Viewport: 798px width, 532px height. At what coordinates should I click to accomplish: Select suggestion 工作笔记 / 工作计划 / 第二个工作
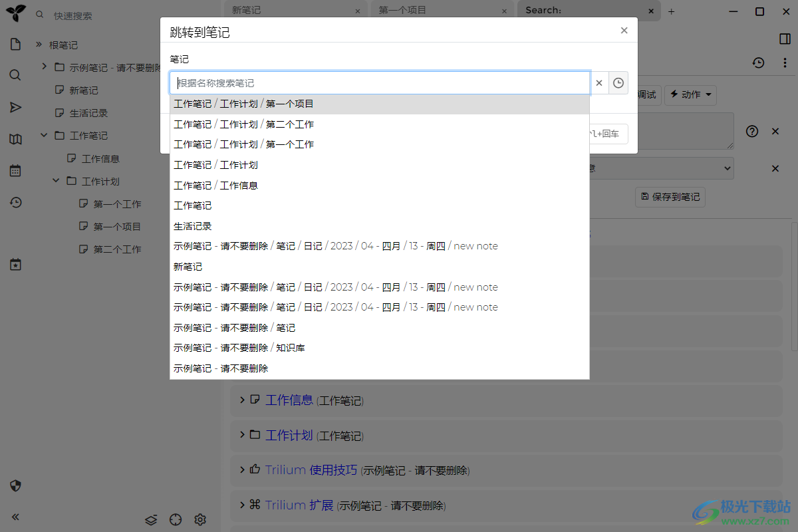click(380, 124)
